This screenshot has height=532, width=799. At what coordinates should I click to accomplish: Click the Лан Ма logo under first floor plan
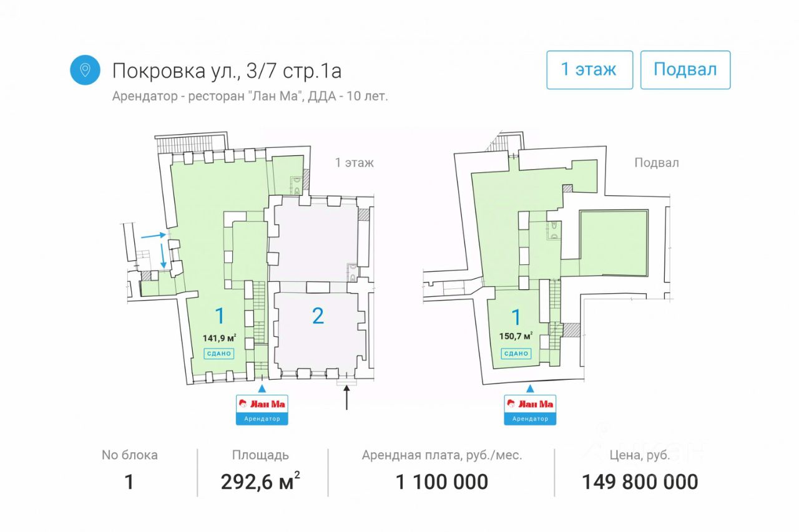[x=262, y=404]
